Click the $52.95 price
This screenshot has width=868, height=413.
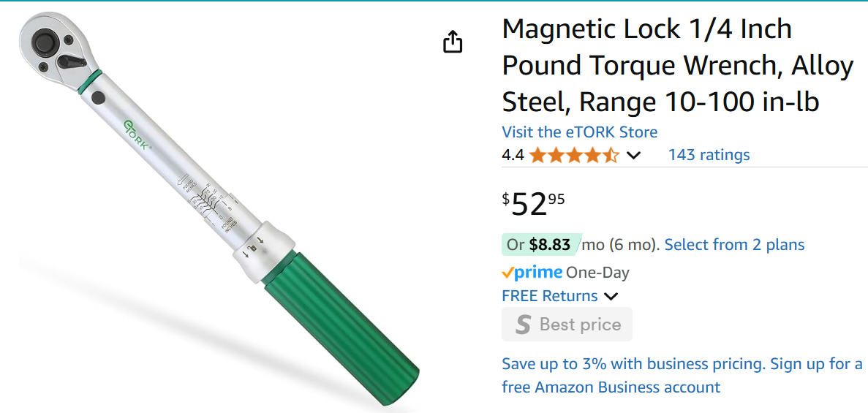(x=534, y=204)
